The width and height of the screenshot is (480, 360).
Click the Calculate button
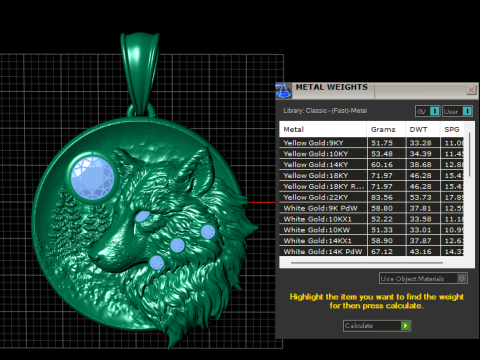coord(377,326)
